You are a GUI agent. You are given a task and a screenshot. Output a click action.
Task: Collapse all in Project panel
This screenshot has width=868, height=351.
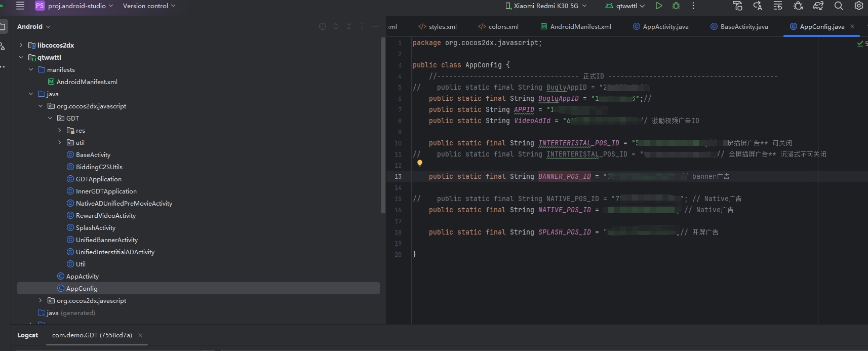pos(349,26)
